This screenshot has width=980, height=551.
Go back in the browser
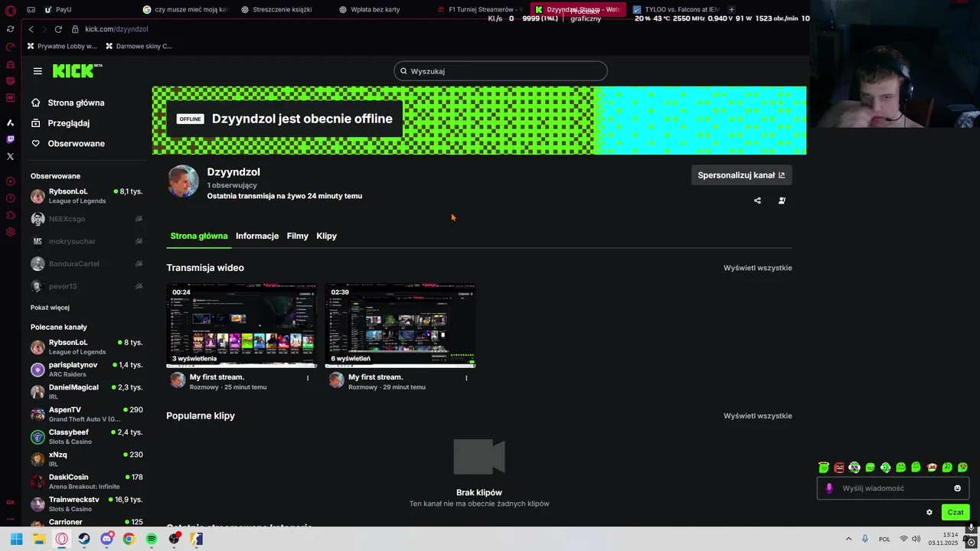coord(31,29)
